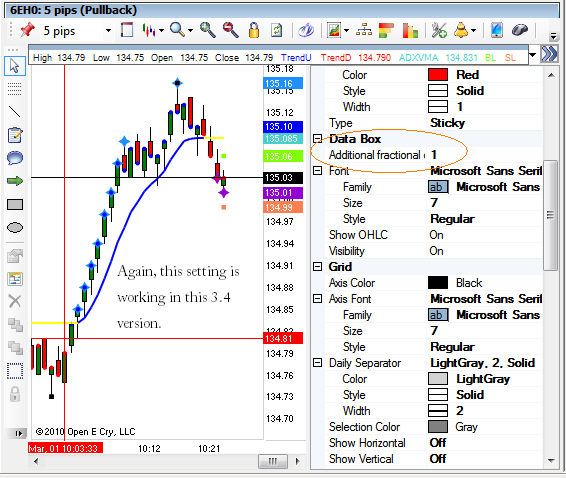Select the green arrow drawing tool
Image resolution: width=566 pixels, height=478 pixels.
15,181
